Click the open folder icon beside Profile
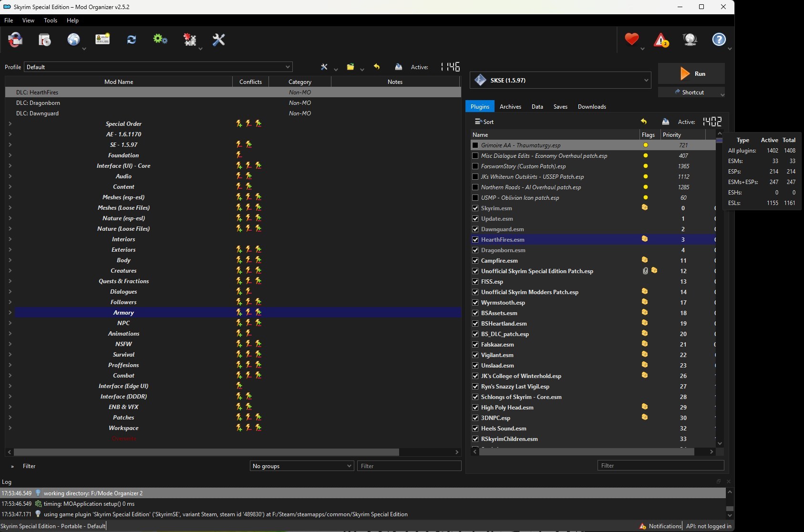Viewport: 804px width, 532px height. click(x=350, y=67)
